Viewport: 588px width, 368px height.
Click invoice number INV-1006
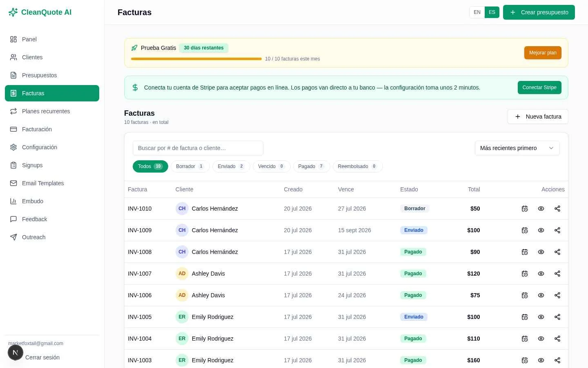click(x=140, y=295)
